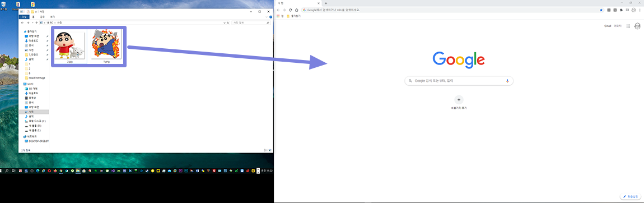Open the (E:) volume in sidebar

[x=33, y=130]
